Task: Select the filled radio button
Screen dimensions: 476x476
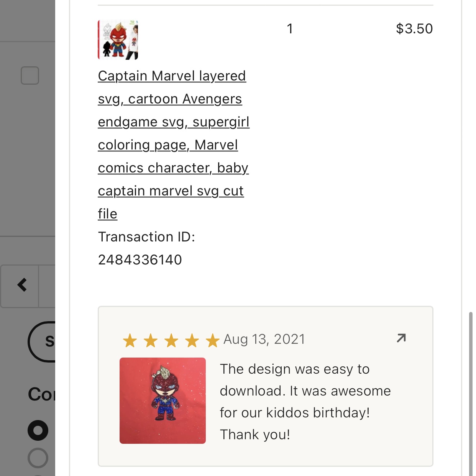Action: click(x=38, y=430)
